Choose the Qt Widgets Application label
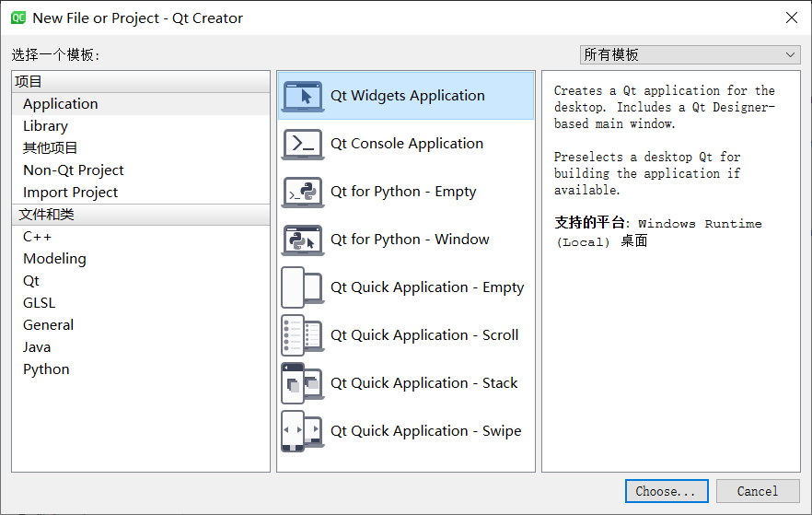This screenshot has width=812, height=515. (x=408, y=96)
